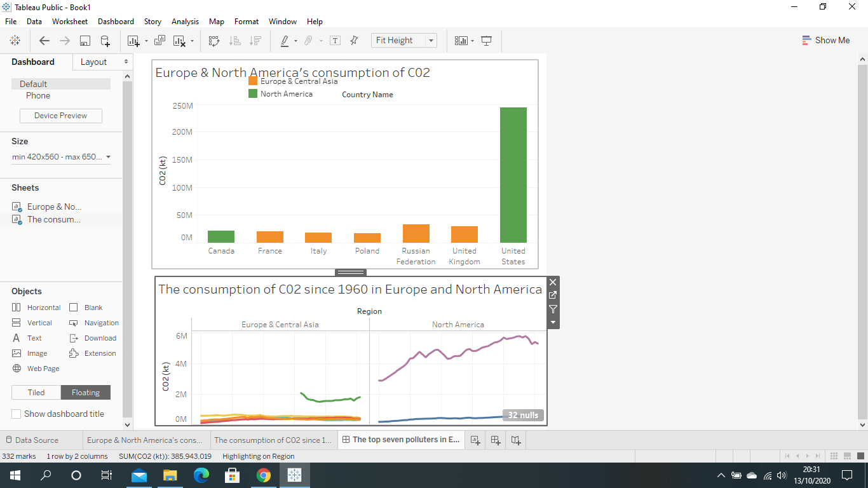The image size is (868, 488).
Task: Open the Size range dropdown
Action: pos(61,157)
